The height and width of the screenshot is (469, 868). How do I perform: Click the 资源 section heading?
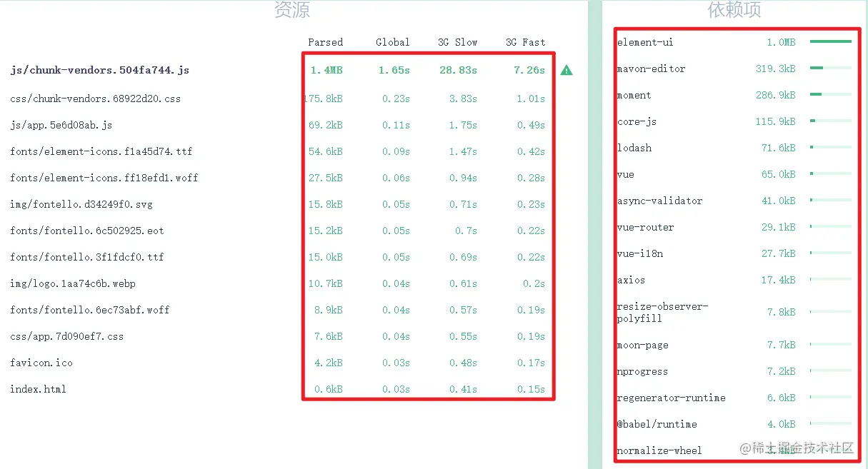click(x=292, y=10)
